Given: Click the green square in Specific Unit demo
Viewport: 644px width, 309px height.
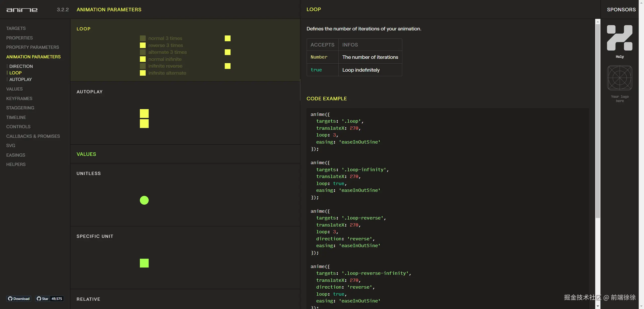Looking at the screenshot, I should [x=144, y=263].
